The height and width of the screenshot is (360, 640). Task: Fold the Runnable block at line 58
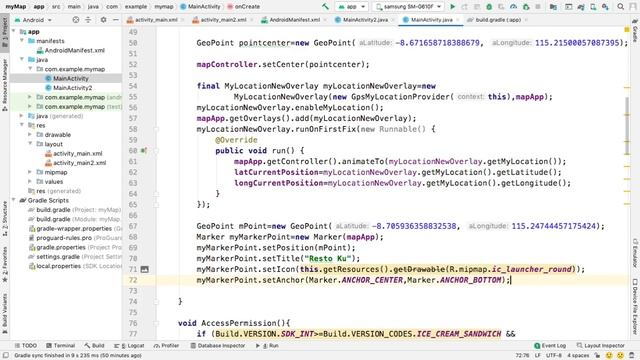point(156,129)
